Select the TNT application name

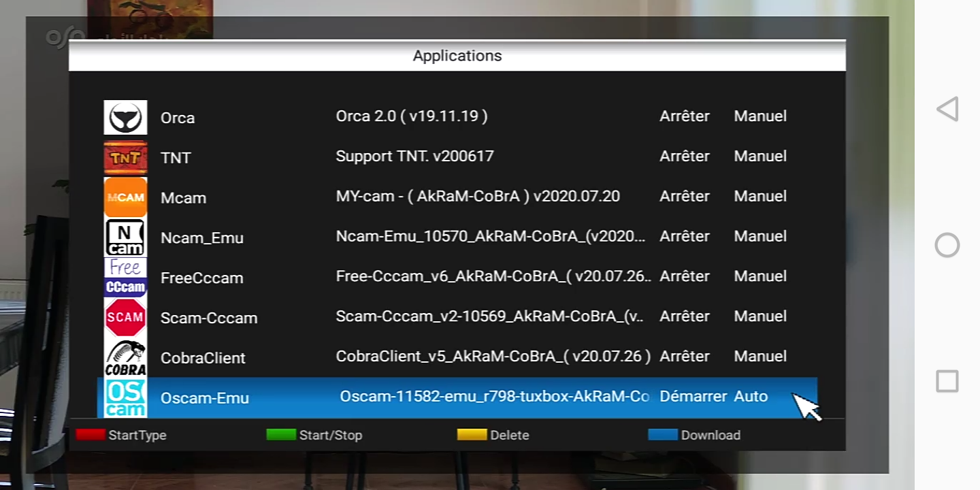coord(176,158)
